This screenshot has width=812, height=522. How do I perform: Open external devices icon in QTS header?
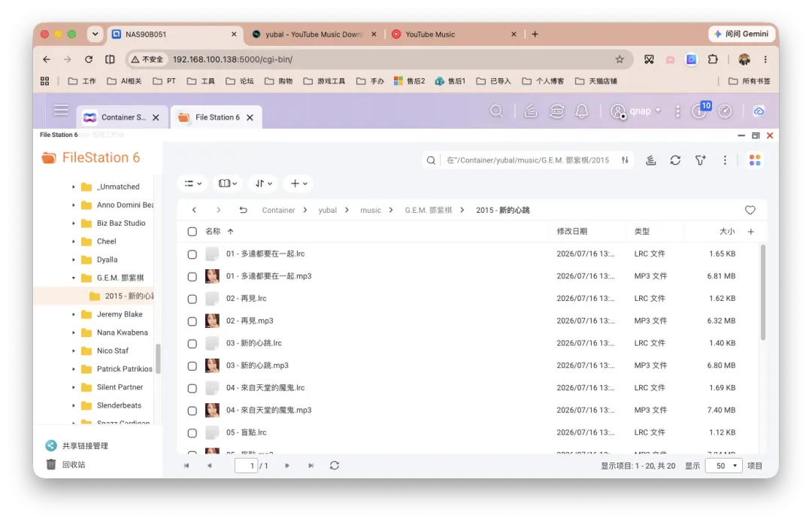[556, 111]
